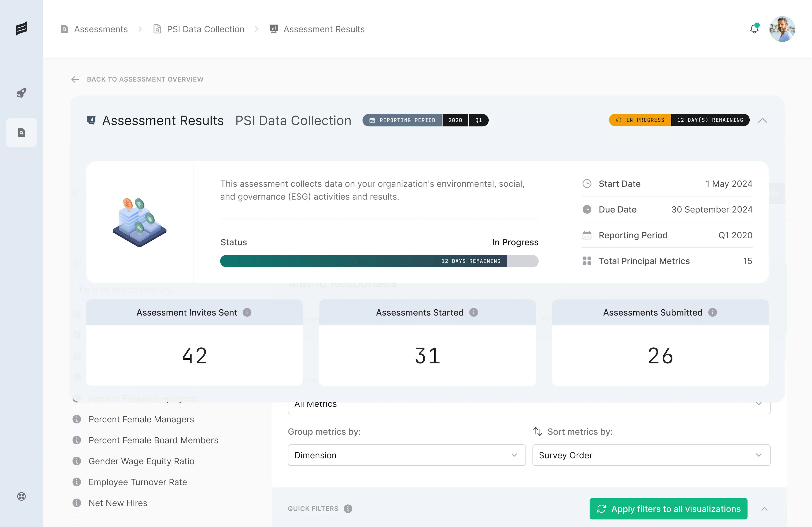Click Apply filters to all visualizations button
Viewport: 812px width, 527px height.
668,509
